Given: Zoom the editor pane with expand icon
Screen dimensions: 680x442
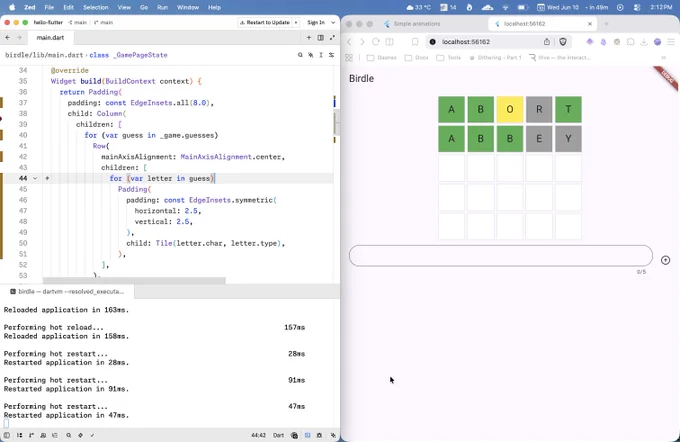Looking at the screenshot, I should coord(332,38).
